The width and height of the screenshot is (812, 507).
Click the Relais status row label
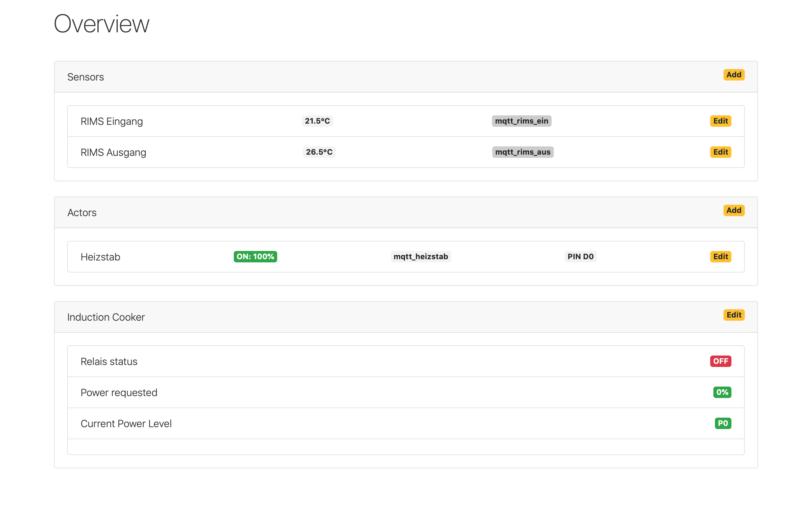109,362
